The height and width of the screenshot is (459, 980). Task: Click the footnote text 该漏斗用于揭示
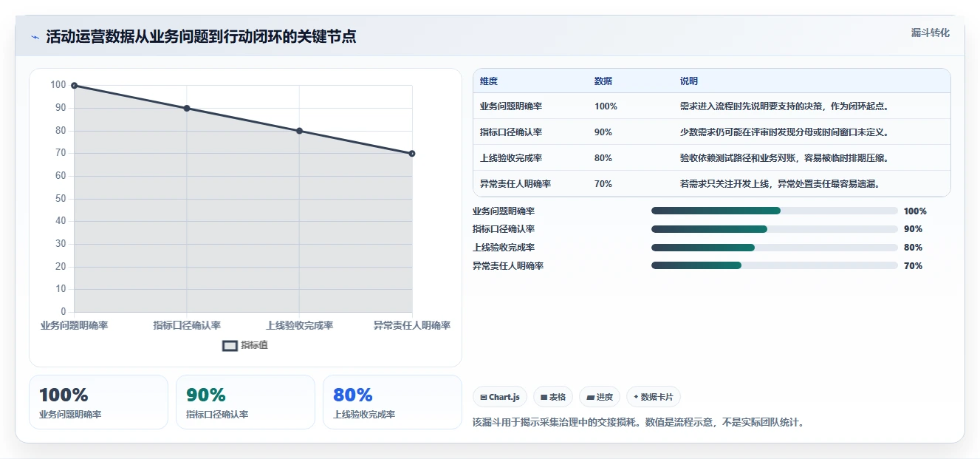tap(638, 423)
